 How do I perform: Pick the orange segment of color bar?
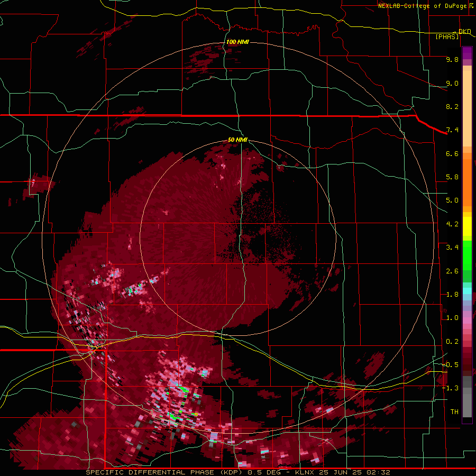(x=467, y=183)
